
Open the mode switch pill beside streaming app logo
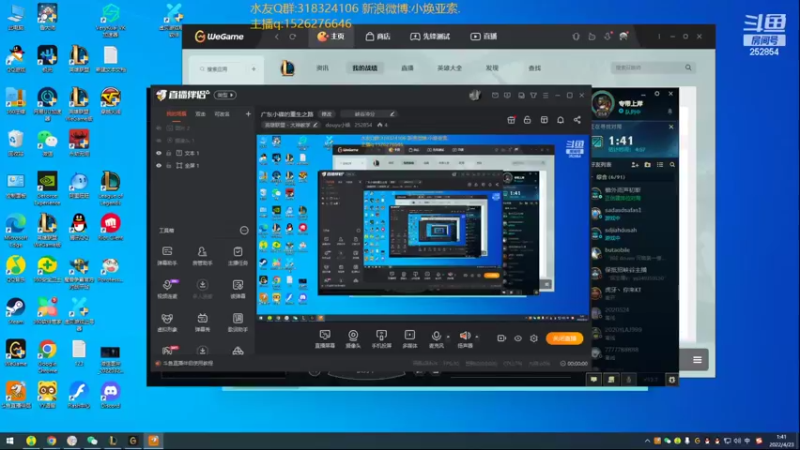225,95
